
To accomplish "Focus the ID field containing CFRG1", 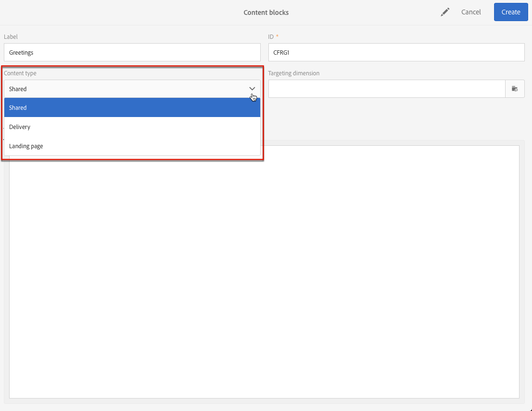I will click(396, 52).
